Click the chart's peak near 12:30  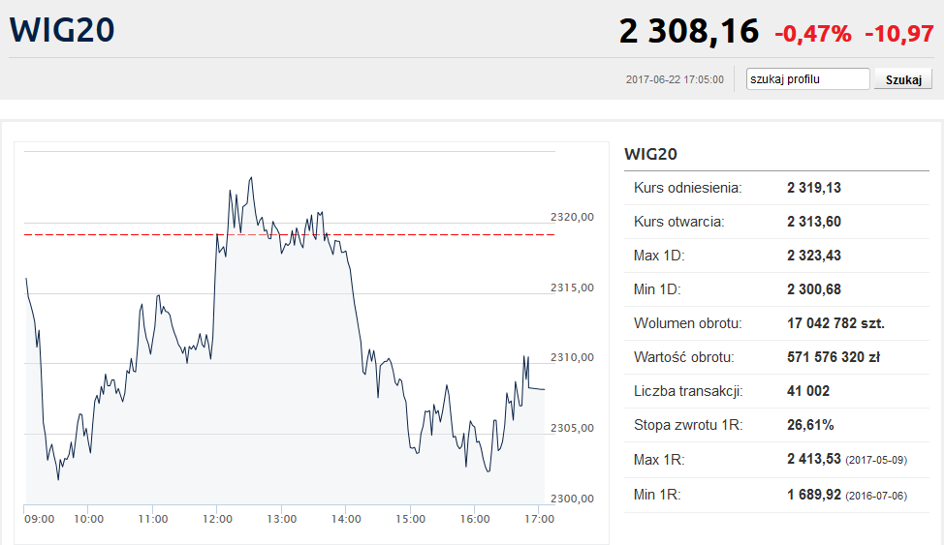(x=251, y=178)
